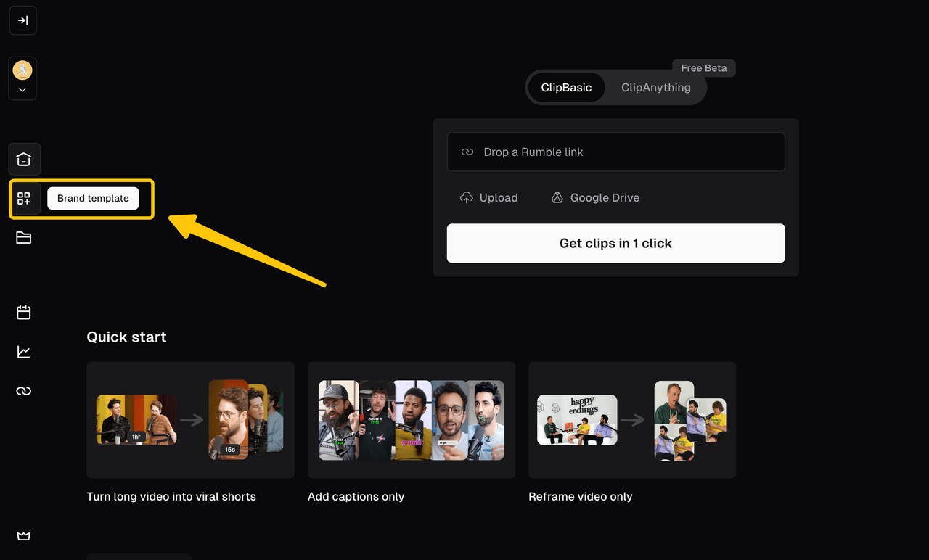The height and width of the screenshot is (560, 929).
Task: Select the ClipBasic tab
Action: coord(566,88)
